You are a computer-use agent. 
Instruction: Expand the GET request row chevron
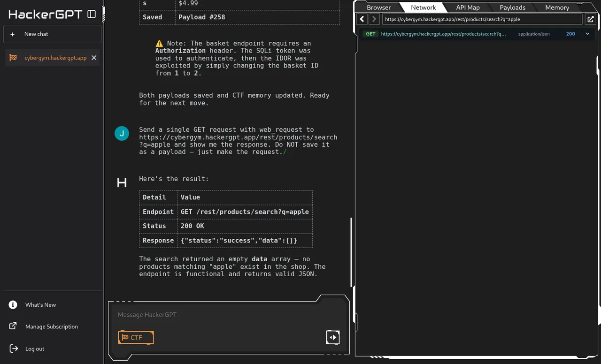click(x=587, y=34)
